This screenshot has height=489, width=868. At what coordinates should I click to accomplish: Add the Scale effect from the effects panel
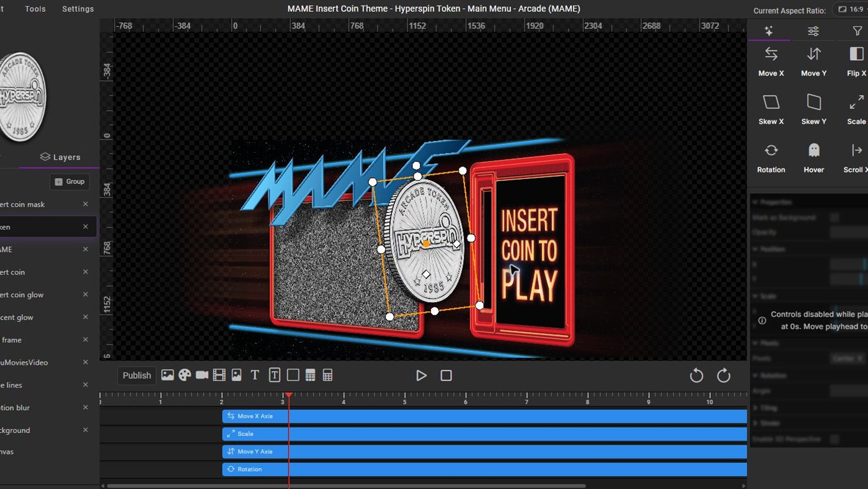(856, 110)
